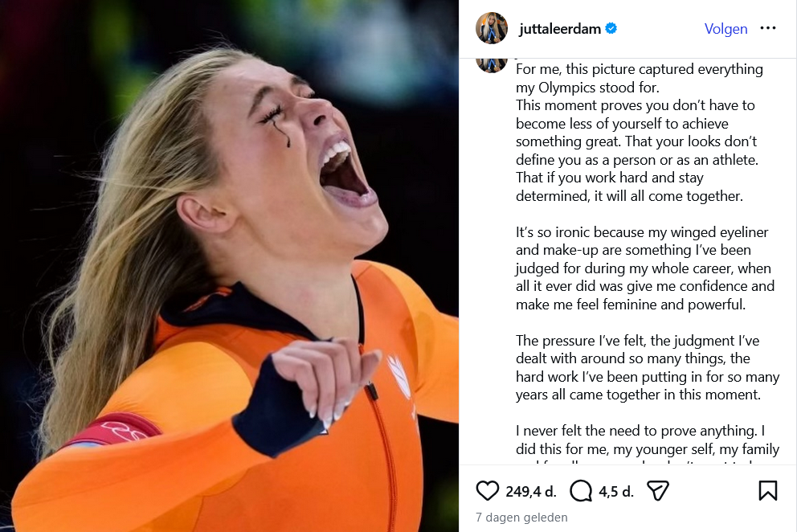Screen dimensions: 797x532
Task: Click the Olympic rings armband in the photo
Action: click(112, 430)
